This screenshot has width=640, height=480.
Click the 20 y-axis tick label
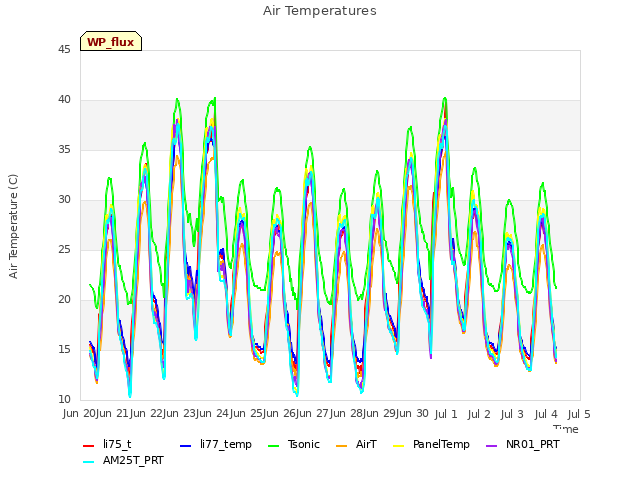[64, 299]
